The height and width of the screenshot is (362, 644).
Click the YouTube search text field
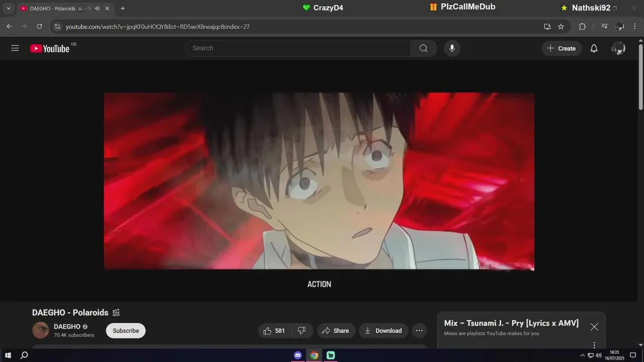pyautogui.click(x=298, y=48)
